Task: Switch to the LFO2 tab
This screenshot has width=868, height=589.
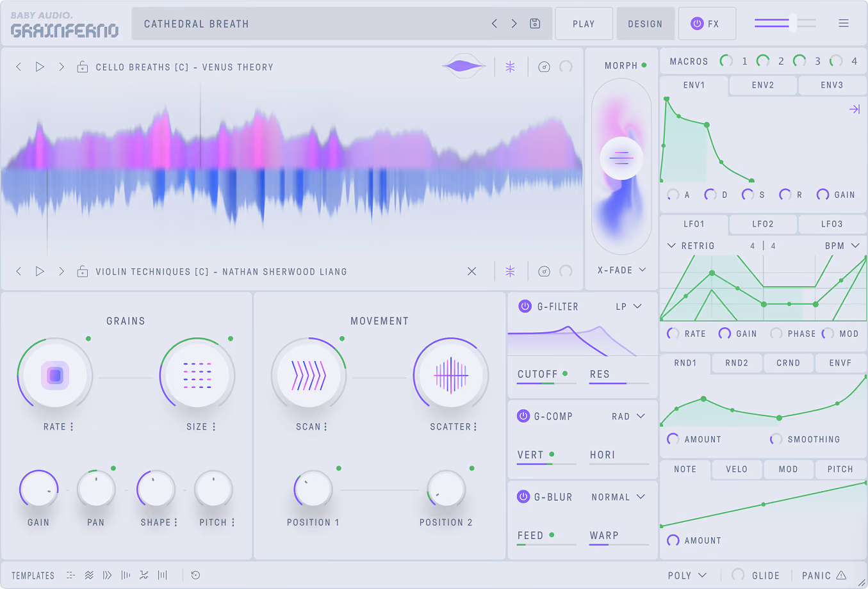Action: point(763,224)
